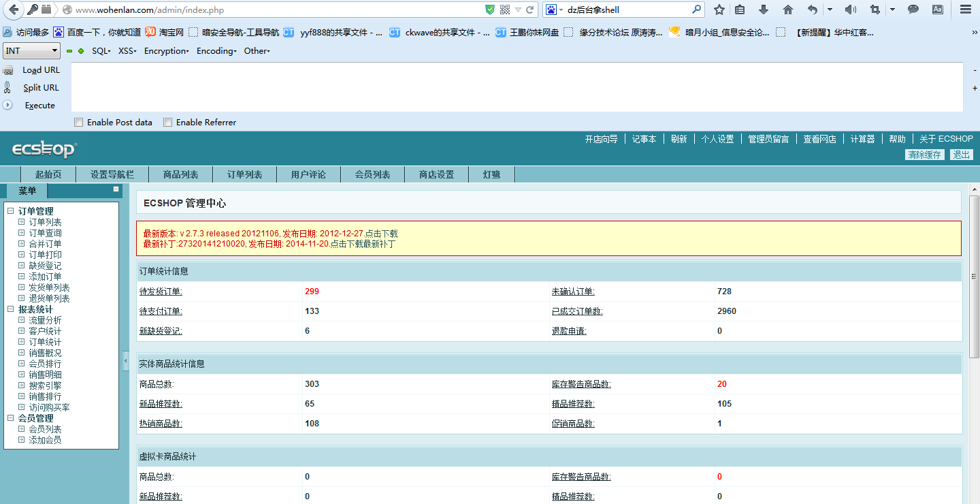The width and height of the screenshot is (980, 504).
Task: Click the Load URL icon in HackBar
Action: (8, 70)
